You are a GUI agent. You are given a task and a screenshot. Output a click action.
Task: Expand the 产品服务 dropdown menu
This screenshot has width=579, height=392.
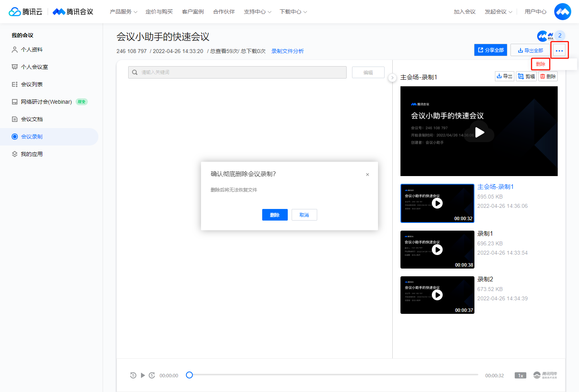[124, 12]
